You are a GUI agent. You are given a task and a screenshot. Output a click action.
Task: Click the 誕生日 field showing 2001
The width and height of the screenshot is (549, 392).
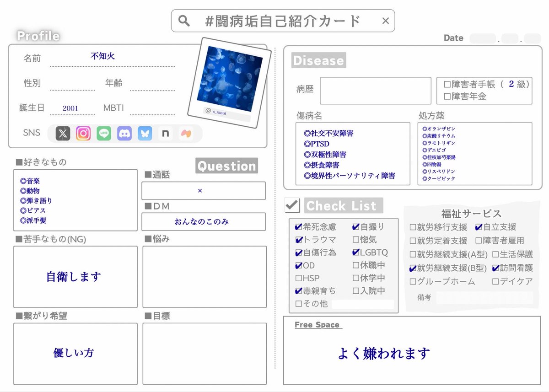(x=72, y=108)
